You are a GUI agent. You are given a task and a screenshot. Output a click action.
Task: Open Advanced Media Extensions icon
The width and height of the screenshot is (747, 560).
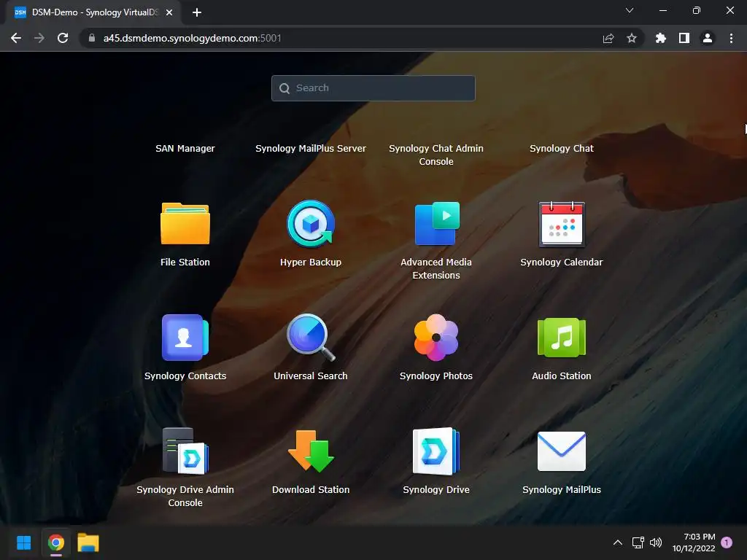(x=436, y=224)
